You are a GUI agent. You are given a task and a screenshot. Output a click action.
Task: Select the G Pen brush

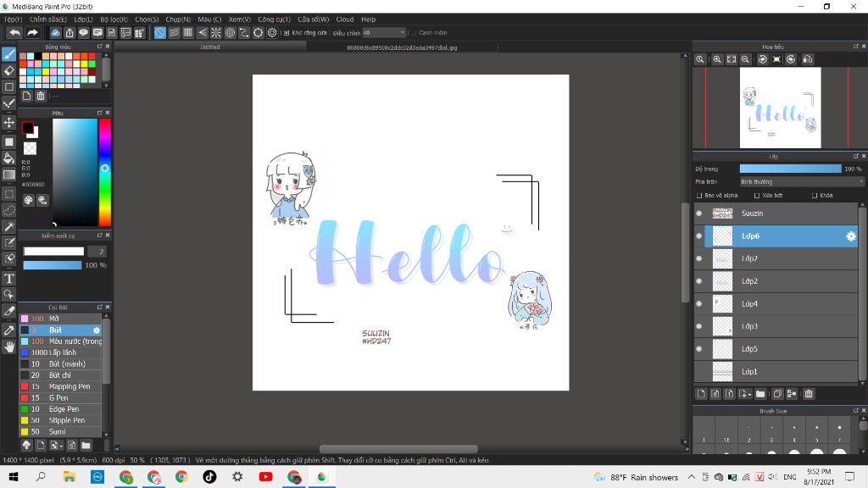pos(61,398)
